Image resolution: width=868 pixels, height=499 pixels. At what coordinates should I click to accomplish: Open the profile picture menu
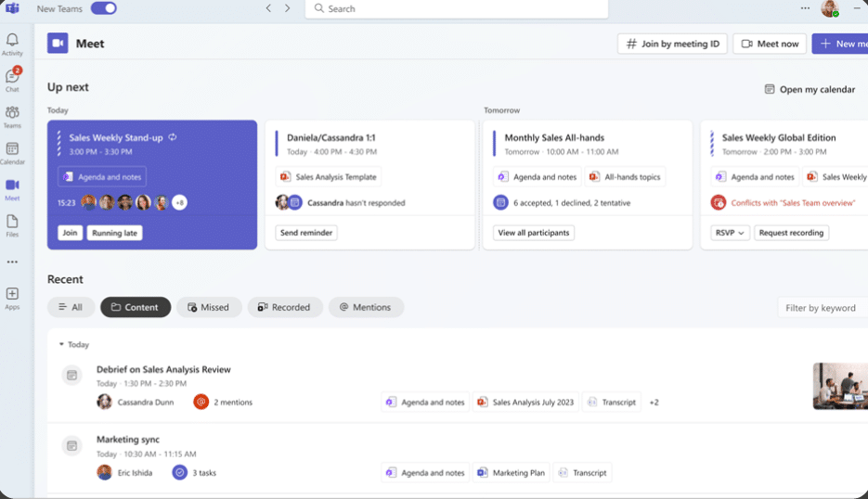pos(829,8)
